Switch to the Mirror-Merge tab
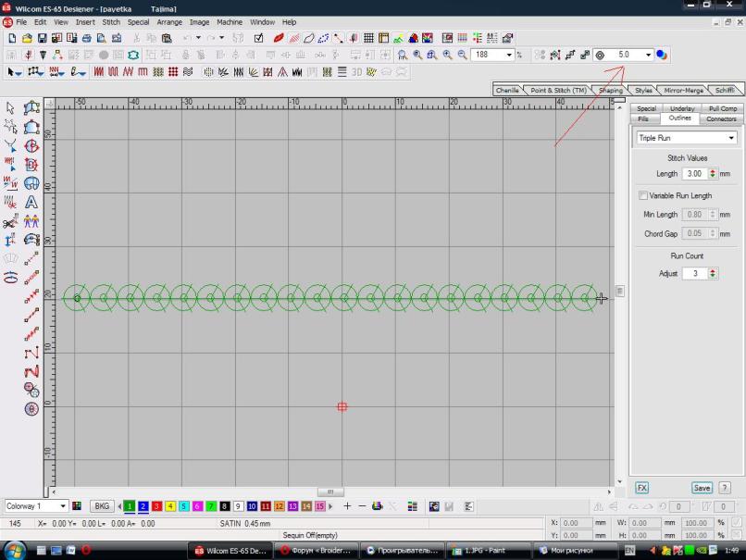The width and height of the screenshot is (746, 560). click(x=683, y=91)
